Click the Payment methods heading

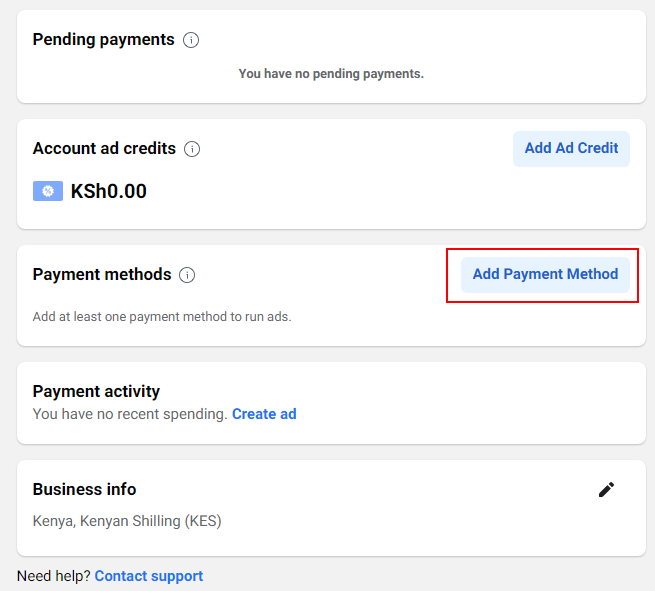(x=102, y=274)
